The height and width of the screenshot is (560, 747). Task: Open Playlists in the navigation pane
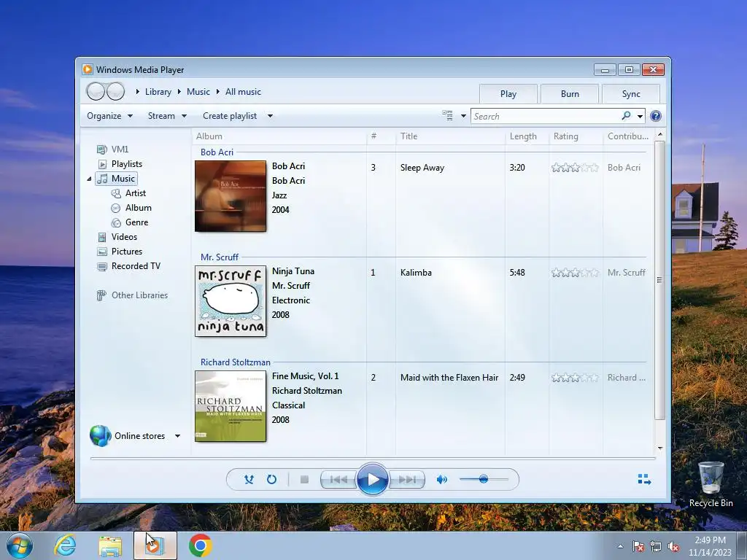click(120, 164)
